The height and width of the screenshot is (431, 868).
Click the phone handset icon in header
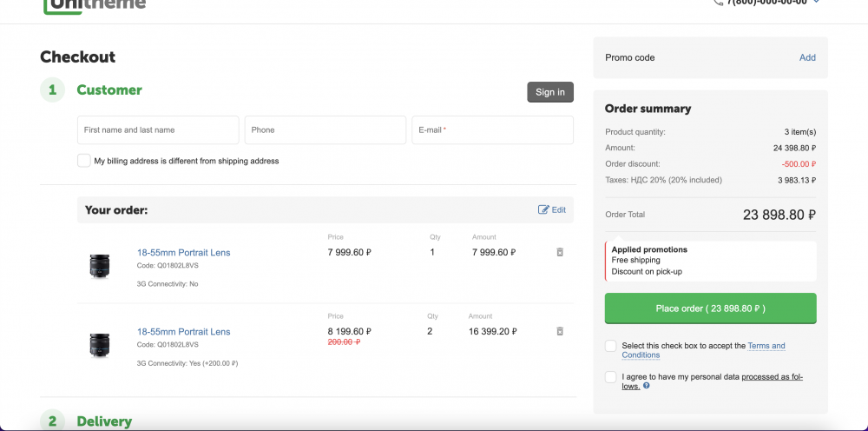718,3
